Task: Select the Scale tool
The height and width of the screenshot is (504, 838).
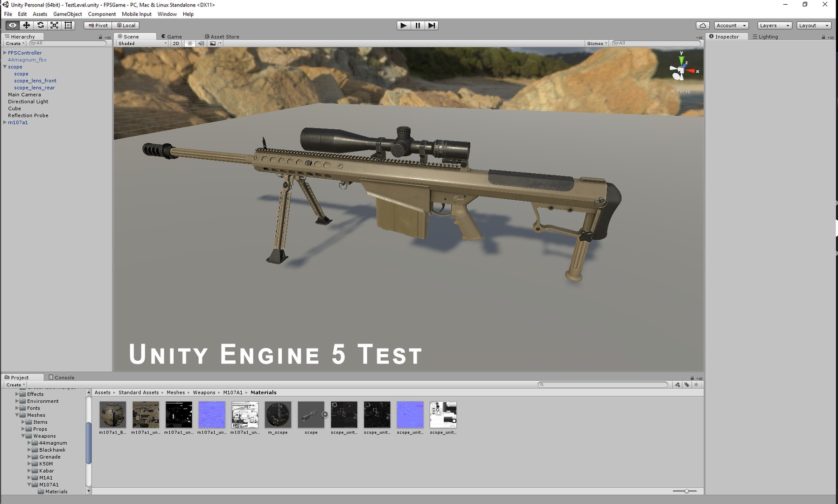Action: click(55, 25)
